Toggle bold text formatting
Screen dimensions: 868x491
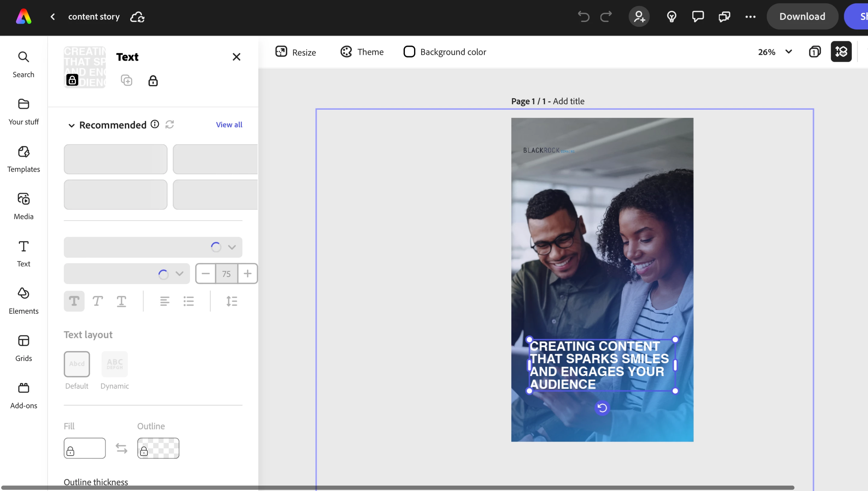coord(74,301)
